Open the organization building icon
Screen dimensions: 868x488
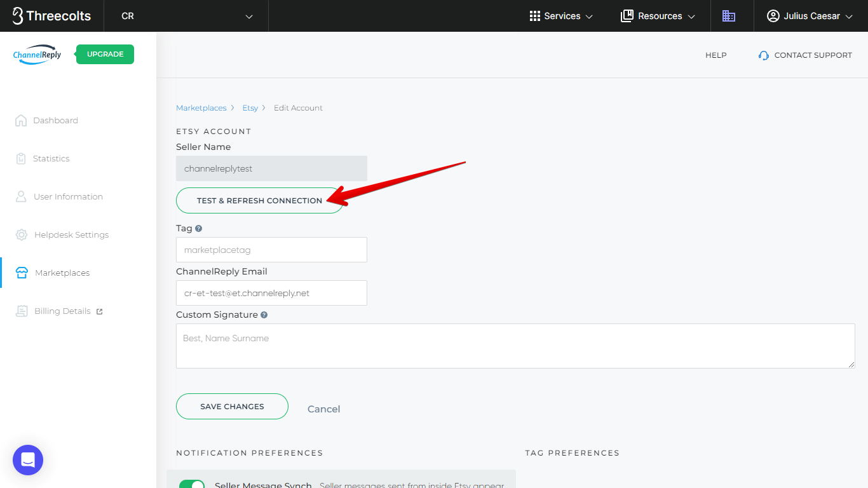729,16
